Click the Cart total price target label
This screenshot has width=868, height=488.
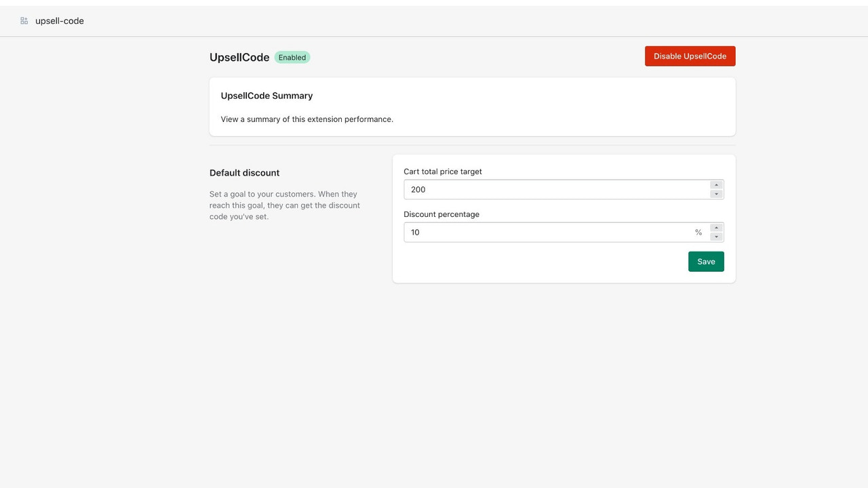pyautogui.click(x=442, y=171)
